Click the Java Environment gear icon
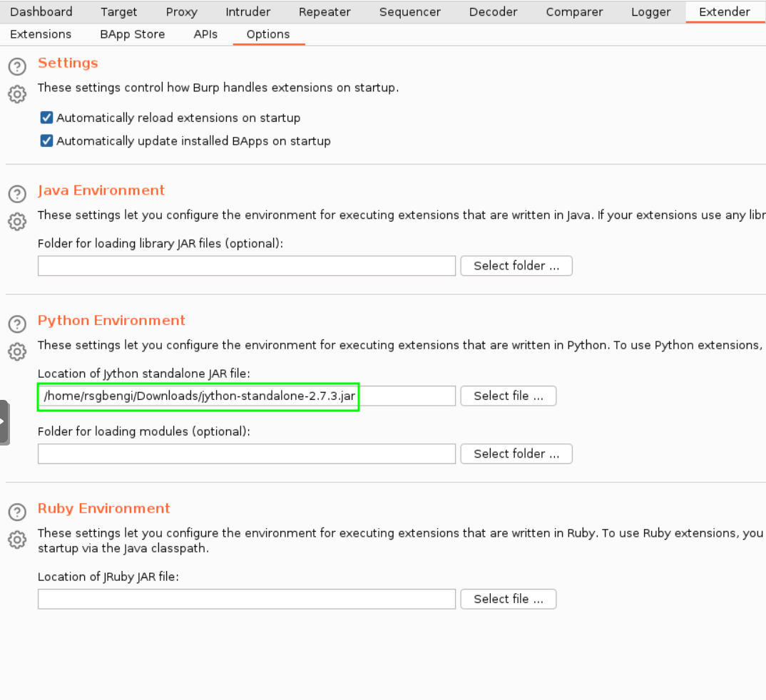766x700 pixels. 17,222
